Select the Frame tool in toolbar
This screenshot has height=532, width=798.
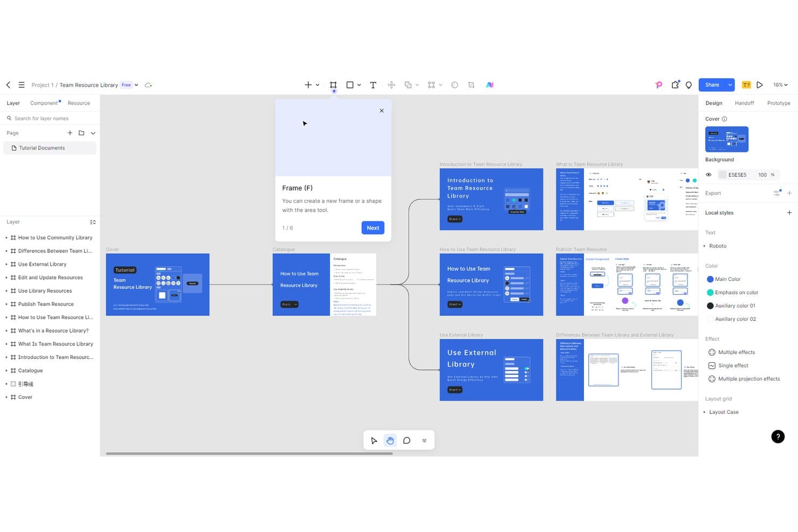(333, 85)
